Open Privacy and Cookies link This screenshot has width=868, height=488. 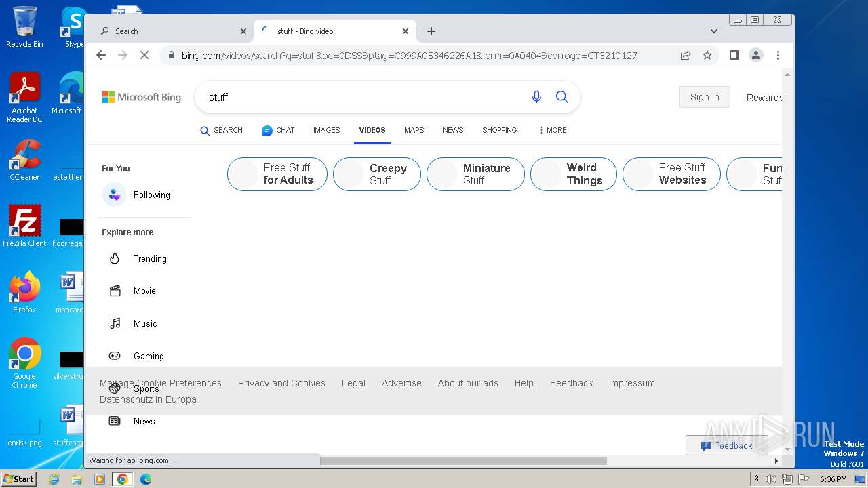tap(281, 383)
